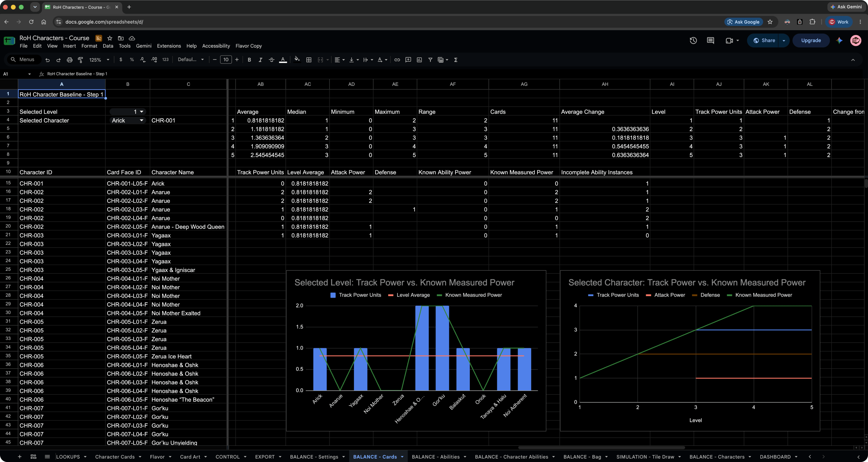Open the Name box dropdown arrow
This screenshot has height=462, width=868.
(x=29, y=74)
